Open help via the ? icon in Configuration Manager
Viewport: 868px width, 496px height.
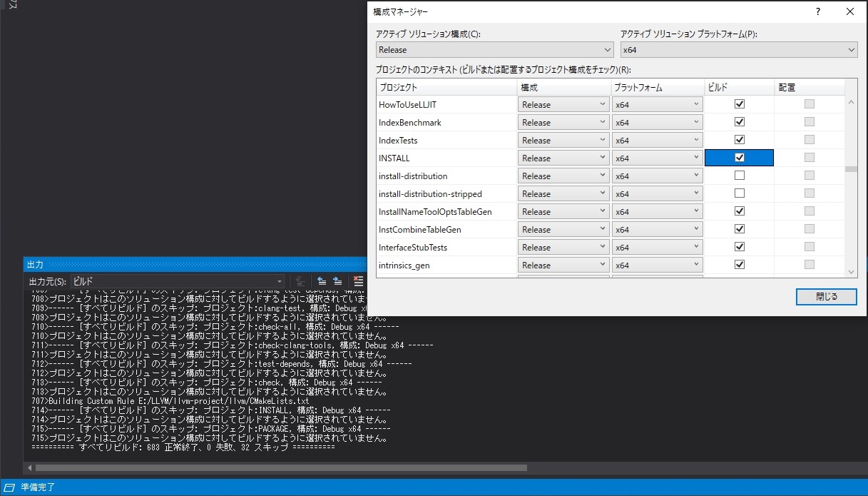point(817,11)
